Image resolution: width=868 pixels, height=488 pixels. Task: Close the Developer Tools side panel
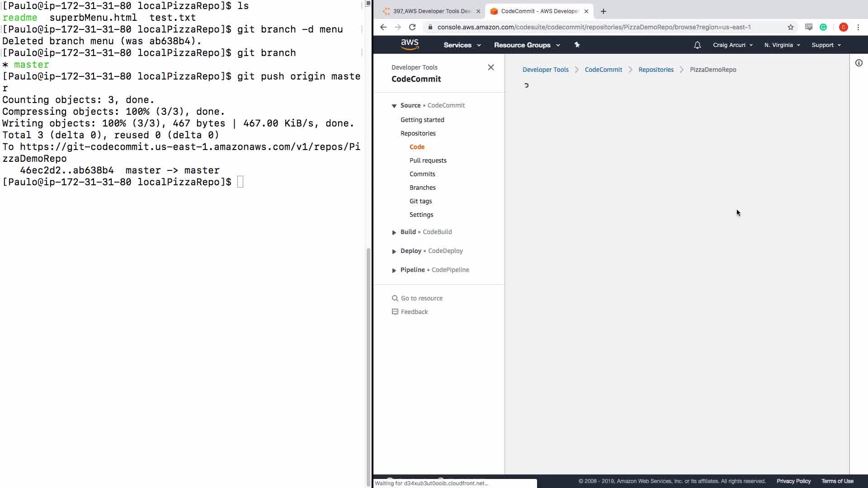pyautogui.click(x=491, y=67)
